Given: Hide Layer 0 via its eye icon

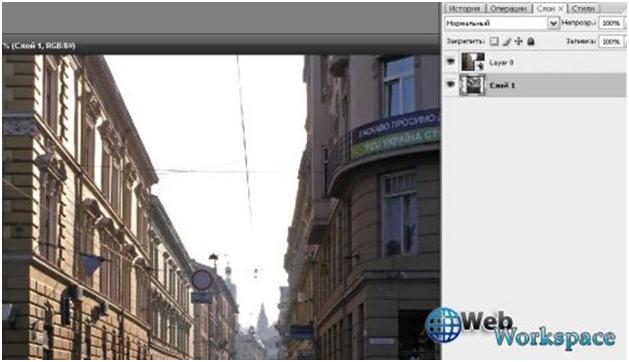Looking at the screenshot, I should point(451,62).
